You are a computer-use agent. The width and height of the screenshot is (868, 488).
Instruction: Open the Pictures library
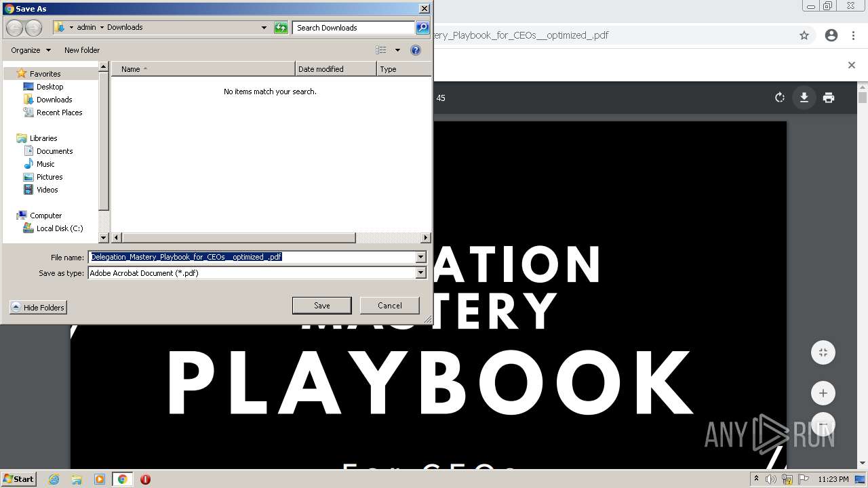point(50,177)
